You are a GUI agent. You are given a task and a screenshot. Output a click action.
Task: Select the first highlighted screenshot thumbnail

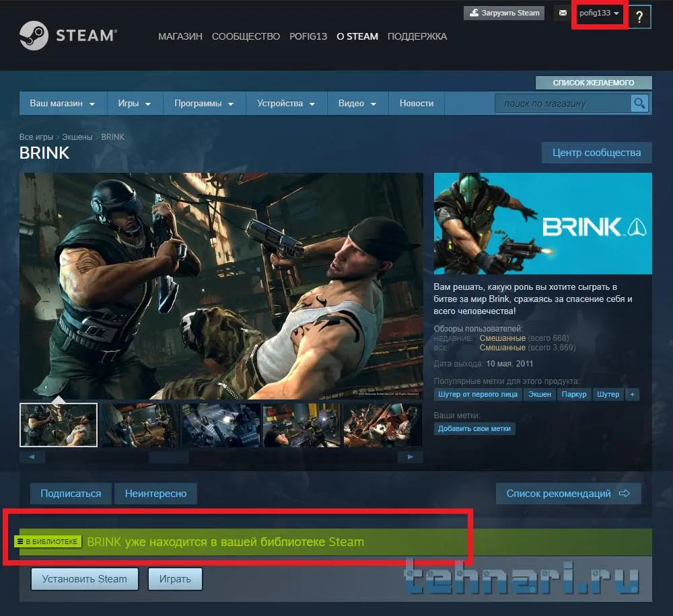[59, 425]
